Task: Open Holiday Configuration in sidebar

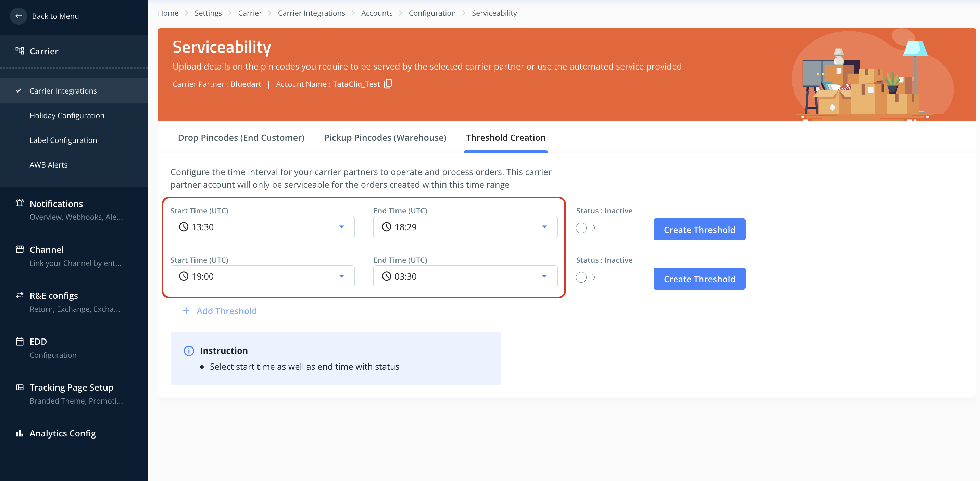Action: [x=67, y=115]
